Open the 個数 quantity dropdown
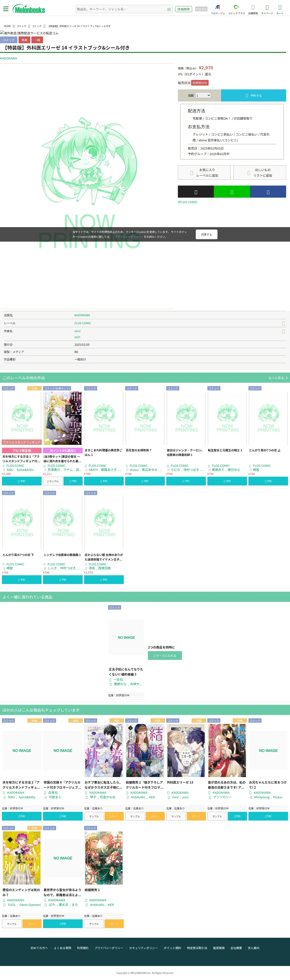 (x=203, y=95)
